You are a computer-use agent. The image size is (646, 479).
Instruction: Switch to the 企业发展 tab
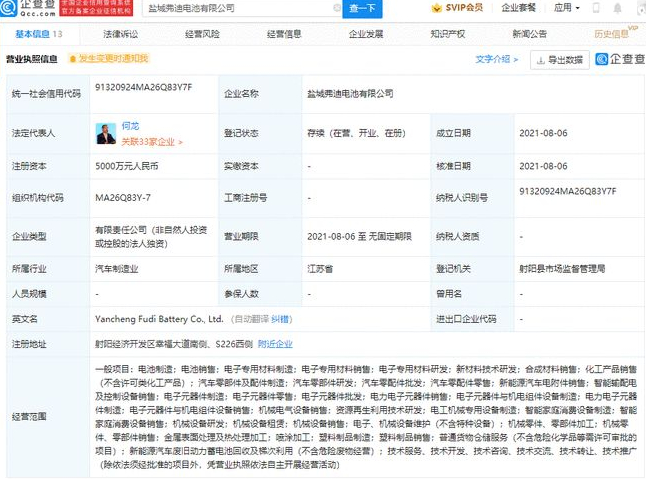tap(366, 34)
